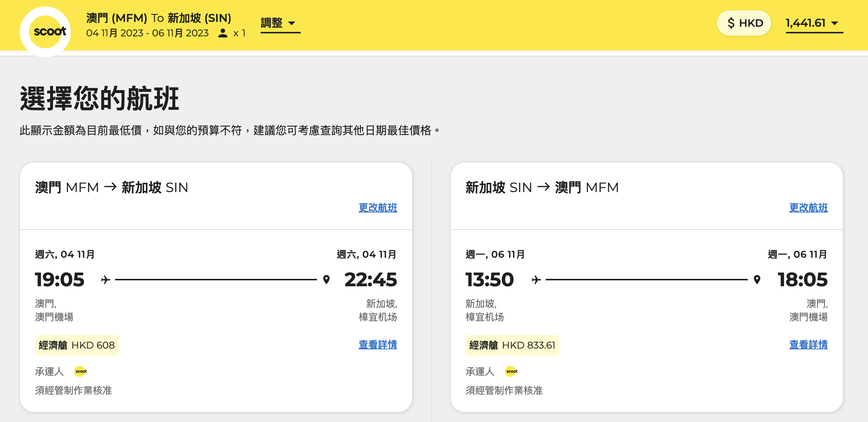Open the $ HKD currency dropdown

(744, 23)
